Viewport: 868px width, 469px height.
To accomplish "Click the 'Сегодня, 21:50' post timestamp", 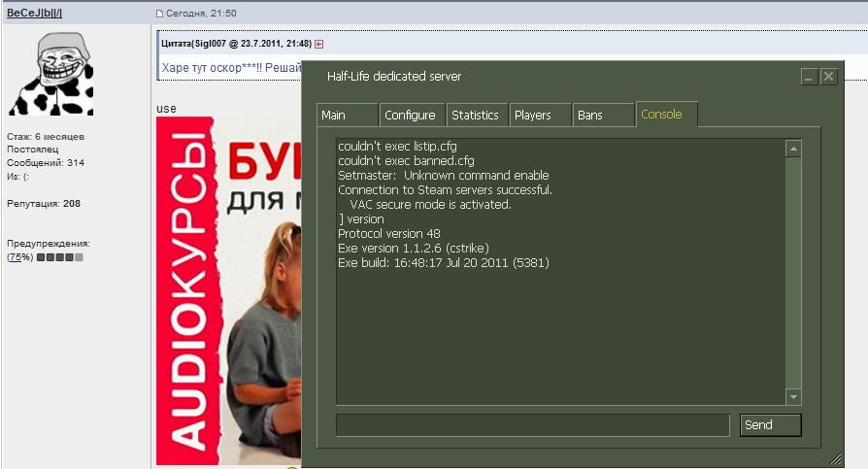I will [200, 14].
